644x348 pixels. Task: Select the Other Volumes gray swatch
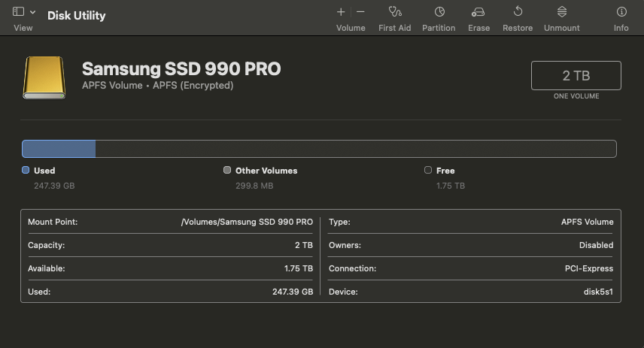point(226,170)
